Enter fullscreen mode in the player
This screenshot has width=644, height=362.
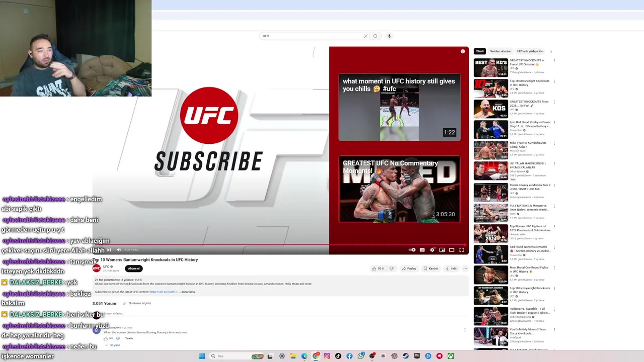click(x=461, y=250)
